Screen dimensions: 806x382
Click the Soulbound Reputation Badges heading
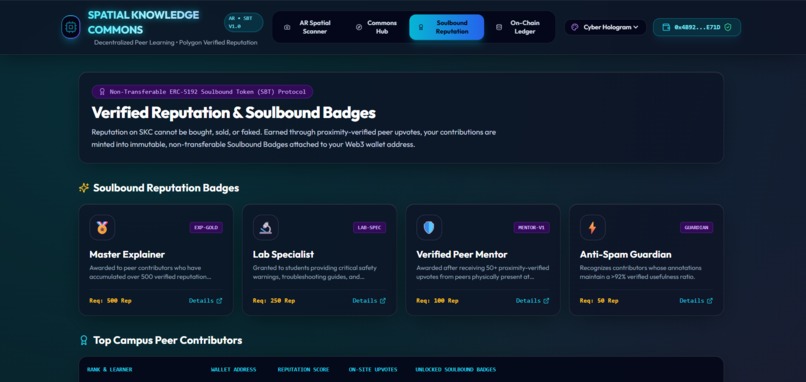(x=166, y=188)
